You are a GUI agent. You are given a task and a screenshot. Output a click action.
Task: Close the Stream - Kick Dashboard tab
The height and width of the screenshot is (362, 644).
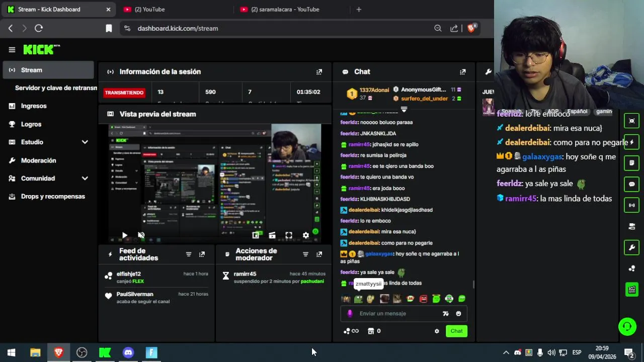108,9
